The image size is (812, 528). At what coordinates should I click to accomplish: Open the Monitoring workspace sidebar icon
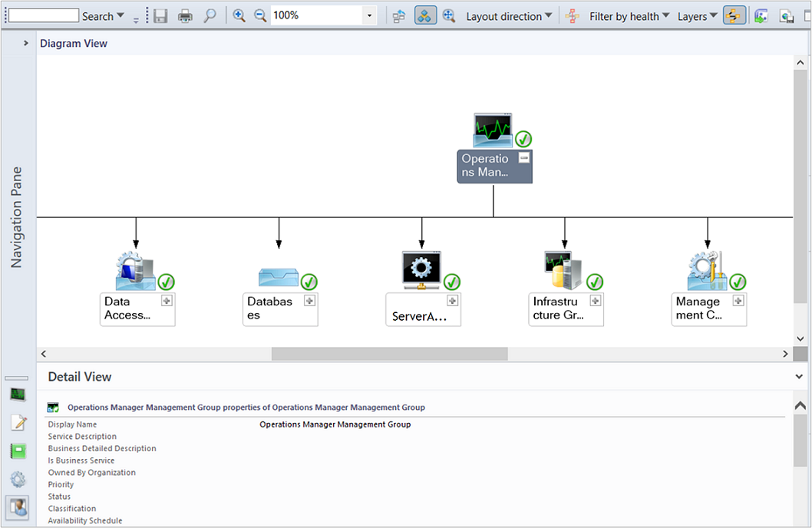18,394
